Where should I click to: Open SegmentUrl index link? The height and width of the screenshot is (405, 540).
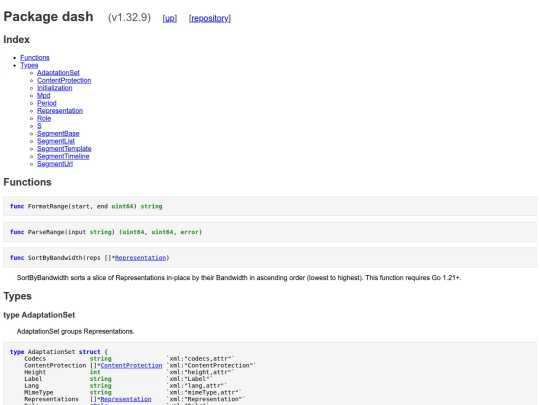tap(55, 164)
